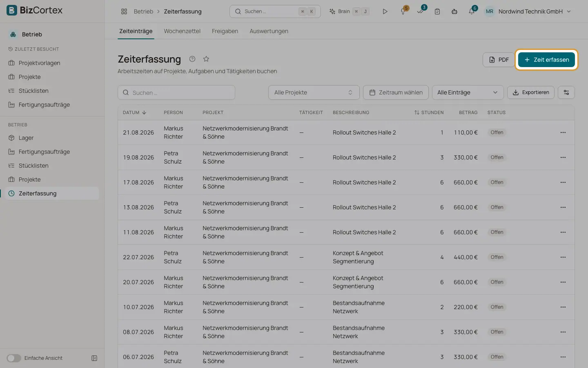Open the Brain assistant
588x368 pixels.
349,11
